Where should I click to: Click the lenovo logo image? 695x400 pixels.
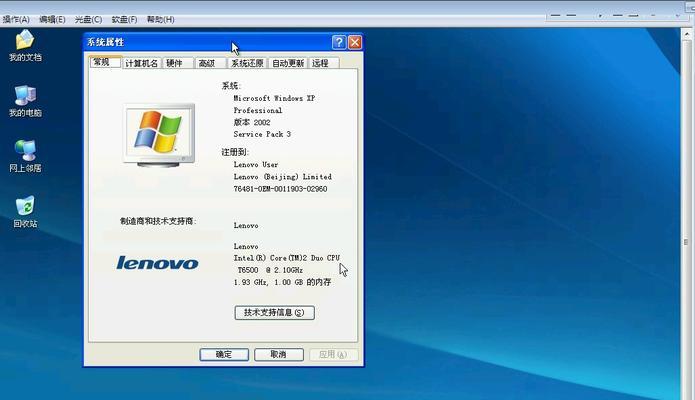(x=157, y=263)
